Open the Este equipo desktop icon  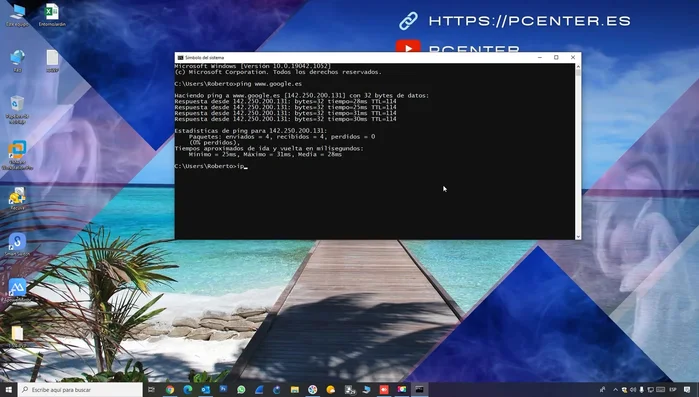[x=17, y=15]
